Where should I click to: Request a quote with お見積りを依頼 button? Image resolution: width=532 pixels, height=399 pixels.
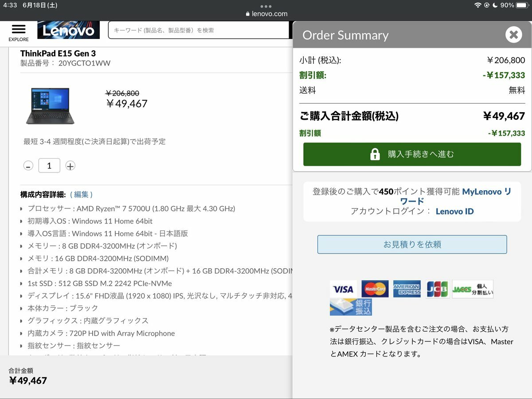[x=412, y=244]
